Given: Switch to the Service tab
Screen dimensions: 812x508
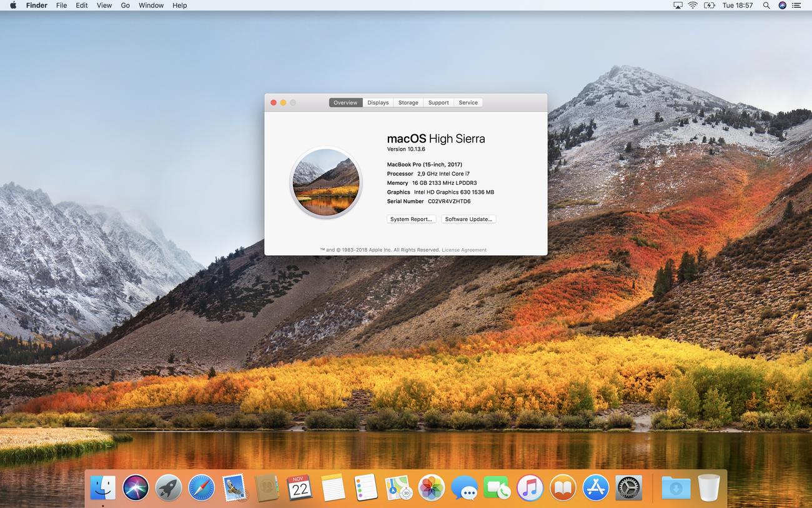Looking at the screenshot, I should click(x=468, y=102).
